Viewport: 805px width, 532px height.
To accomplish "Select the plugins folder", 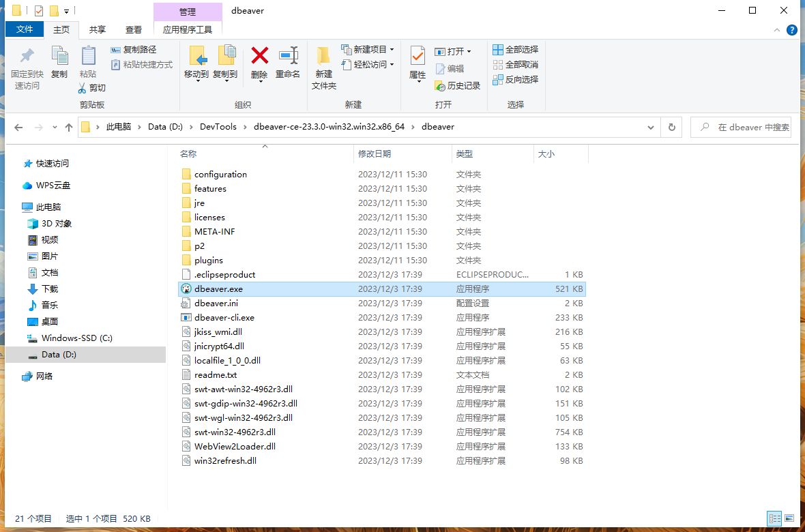I will tap(209, 261).
